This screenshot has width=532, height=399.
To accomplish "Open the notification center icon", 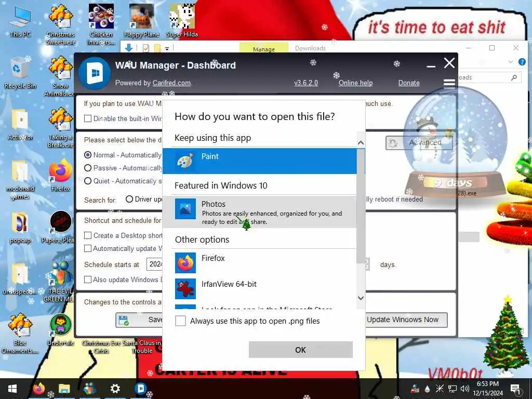I will point(515,389).
